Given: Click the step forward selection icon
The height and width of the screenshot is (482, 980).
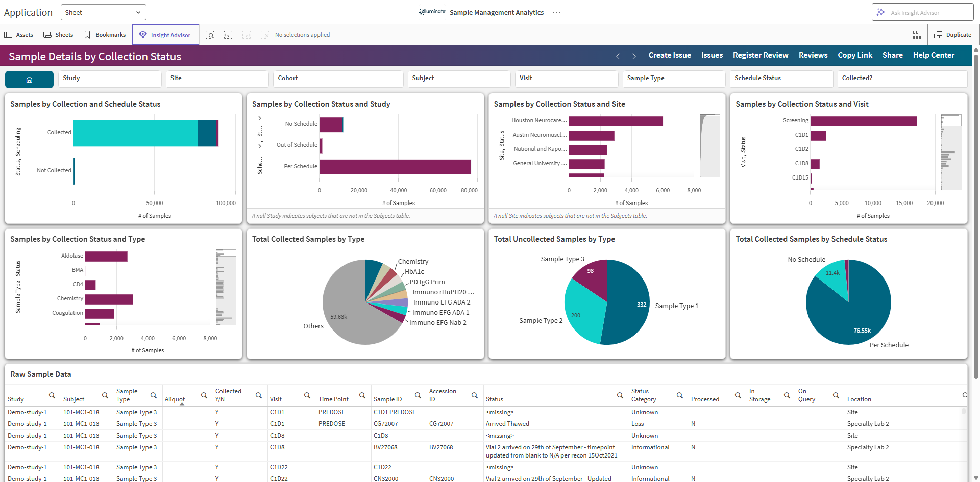Looking at the screenshot, I should point(247,35).
